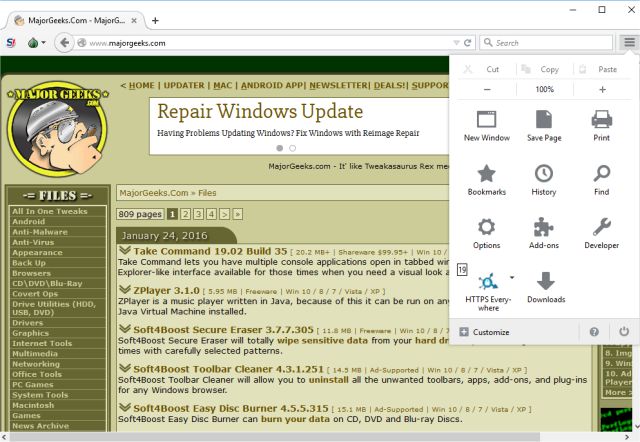Expand the Soft4Boost Secure Eraser chevron
The width and height of the screenshot is (640, 442).
tap(124, 328)
